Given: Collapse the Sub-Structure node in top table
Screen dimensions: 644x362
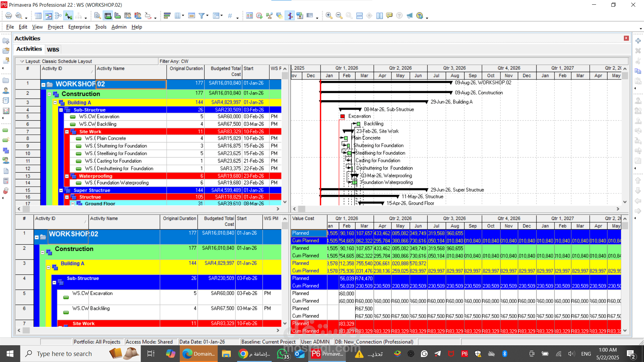Looking at the screenshot, I should (x=61, y=110).
